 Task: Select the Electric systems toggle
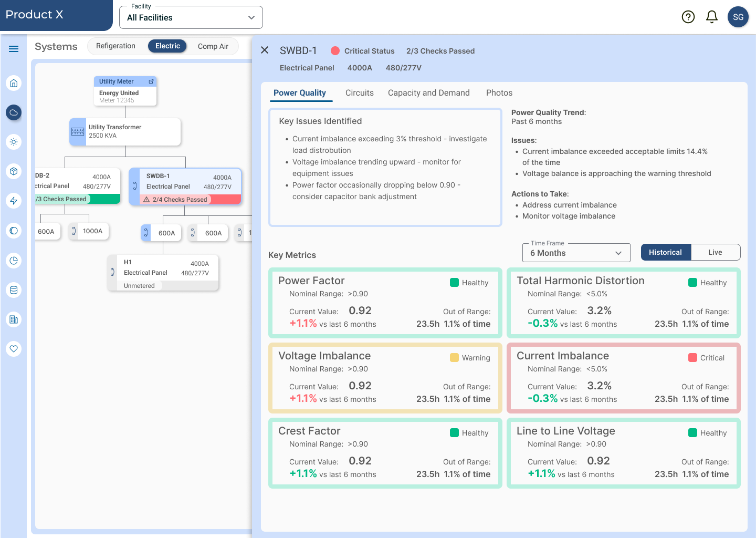[167, 46]
